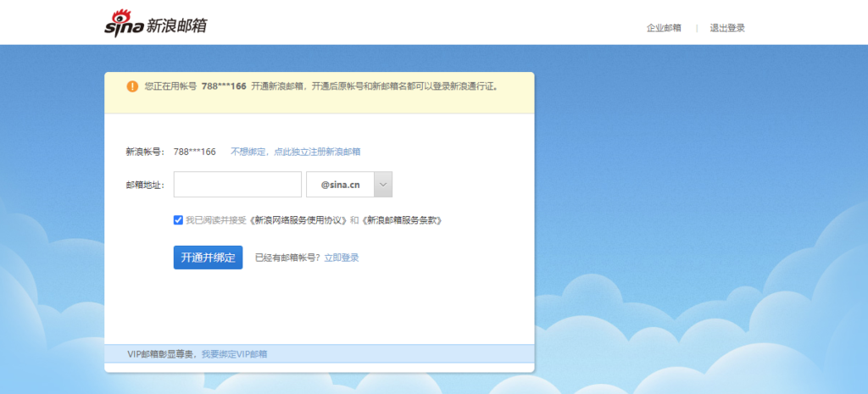The width and height of the screenshot is (868, 394).
Task: Open the 企业邮箱 link
Action: pyautogui.click(x=664, y=28)
